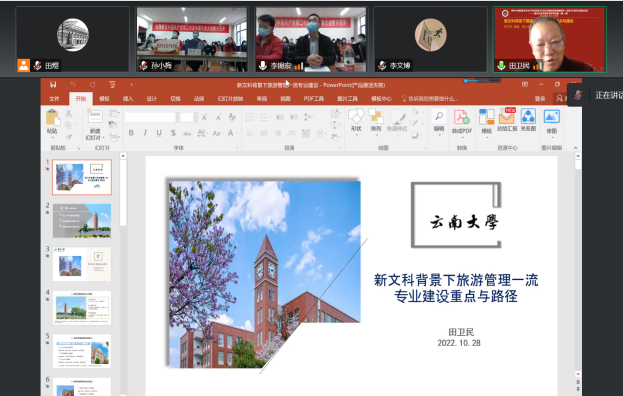Switch to the PDF工具 tab
The width and height of the screenshot is (623, 396).
coord(314,99)
